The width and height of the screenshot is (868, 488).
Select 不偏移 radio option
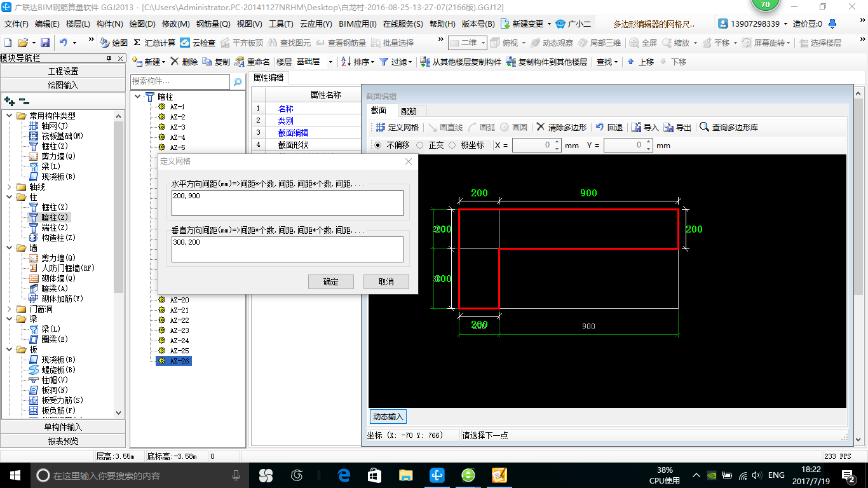(378, 145)
